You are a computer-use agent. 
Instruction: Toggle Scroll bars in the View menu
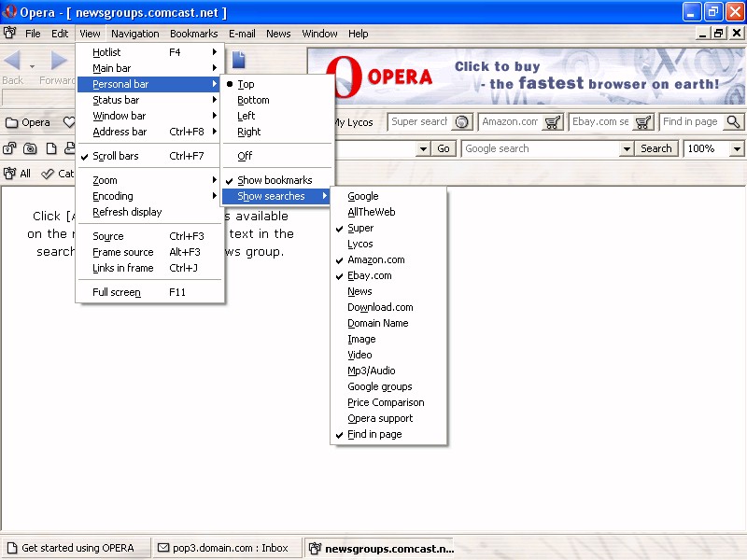coord(116,156)
